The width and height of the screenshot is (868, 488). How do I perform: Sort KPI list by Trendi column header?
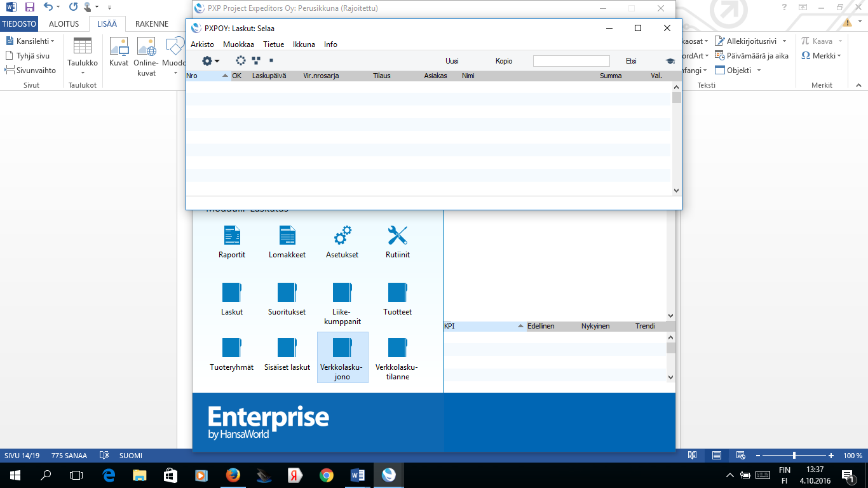[x=645, y=326]
